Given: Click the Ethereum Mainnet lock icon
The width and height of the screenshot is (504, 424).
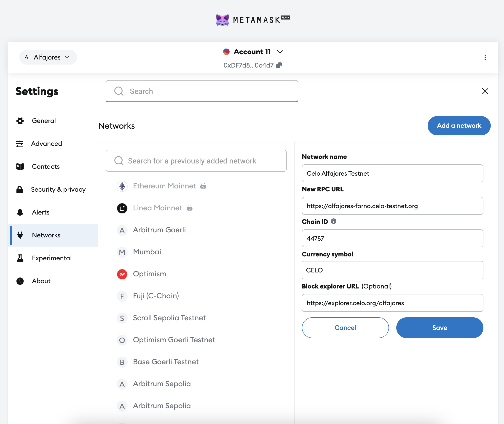Looking at the screenshot, I should [x=203, y=186].
